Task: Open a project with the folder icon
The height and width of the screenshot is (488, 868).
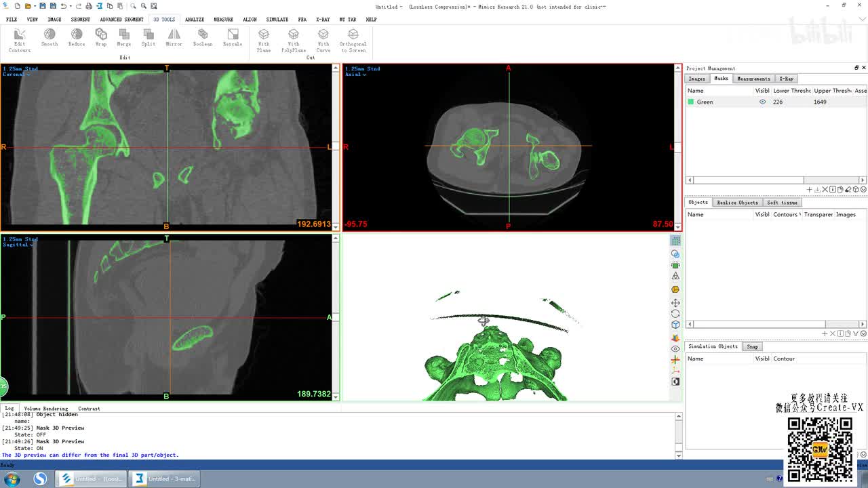Action: click(x=27, y=6)
